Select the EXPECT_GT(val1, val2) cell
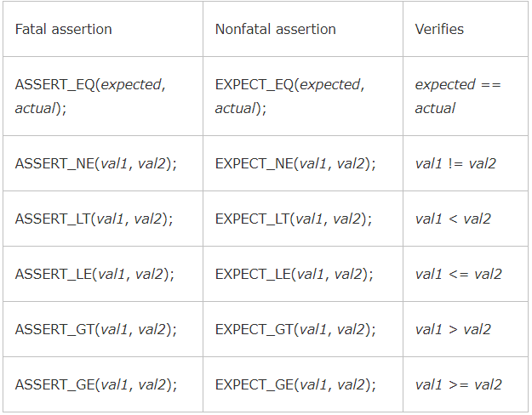The width and height of the screenshot is (532, 415). click(295, 329)
